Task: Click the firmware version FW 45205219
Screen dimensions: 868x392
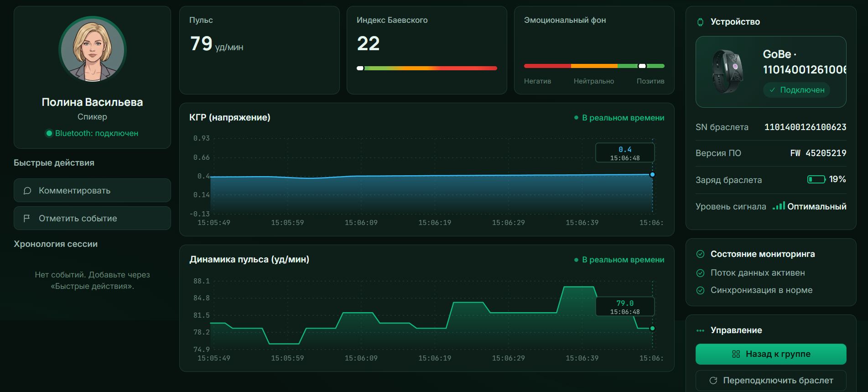Action: [x=818, y=153]
